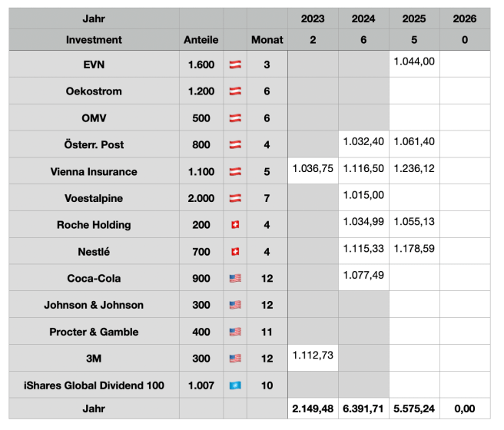Click the Coca-Cola 2024 cell 1.077,49
The height and width of the screenshot is (430, 504).
pyautogui.click(x=363, y=275)
